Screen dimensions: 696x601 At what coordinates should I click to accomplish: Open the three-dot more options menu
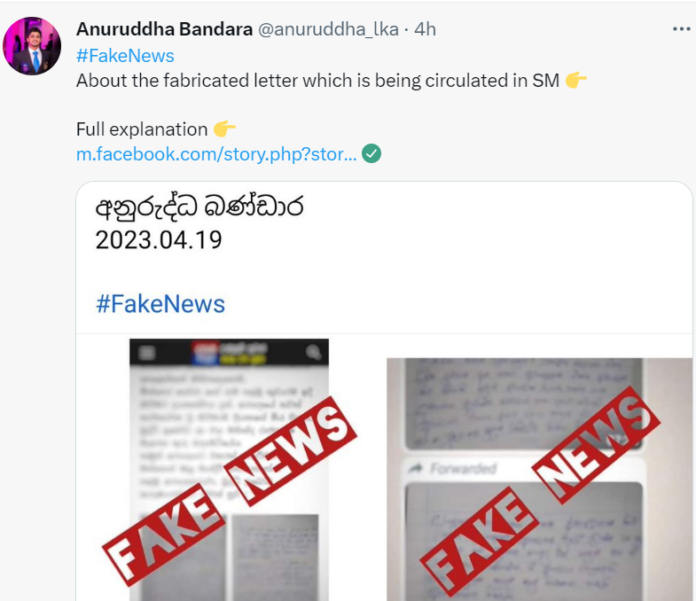coord(681,29)
